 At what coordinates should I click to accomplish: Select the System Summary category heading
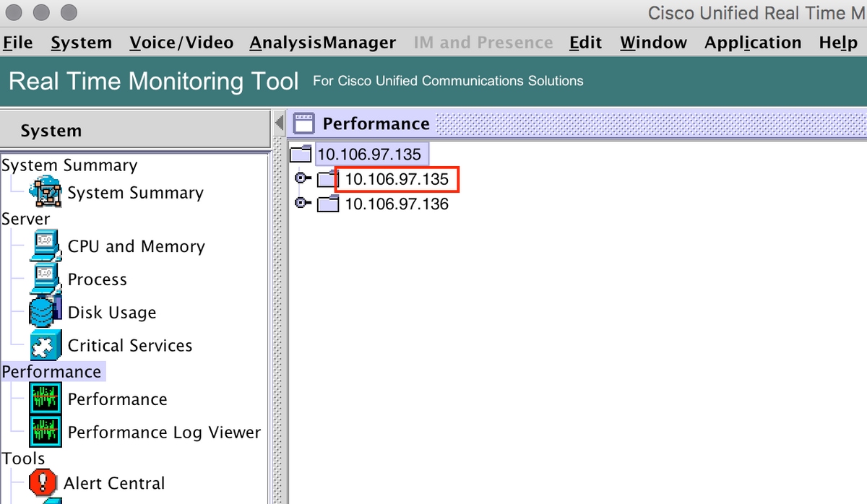[69, 165]
